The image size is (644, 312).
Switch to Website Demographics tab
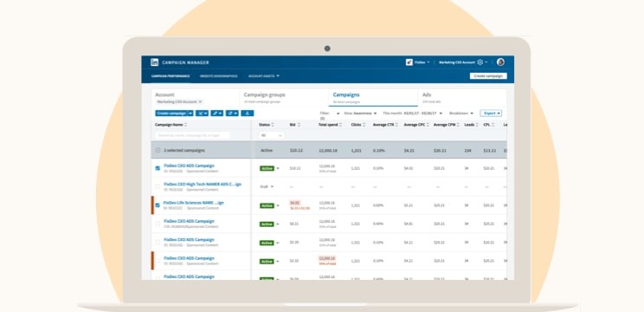pos(219,76)
